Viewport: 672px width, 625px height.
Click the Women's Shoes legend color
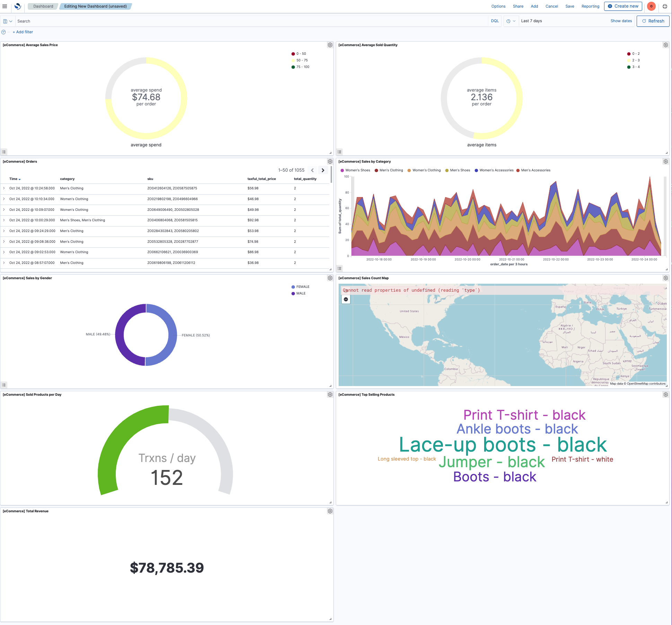tap(342, 171)
